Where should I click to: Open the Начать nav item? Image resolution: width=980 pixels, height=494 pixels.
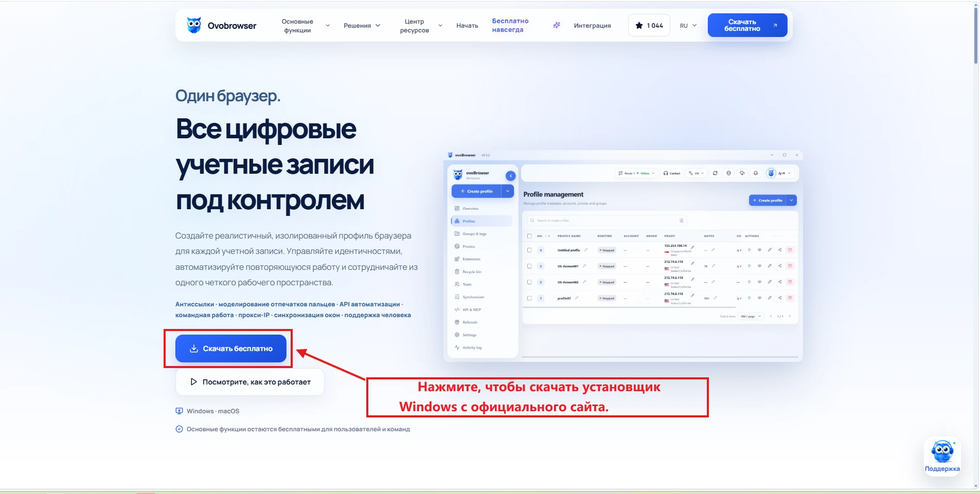[467, 26]
